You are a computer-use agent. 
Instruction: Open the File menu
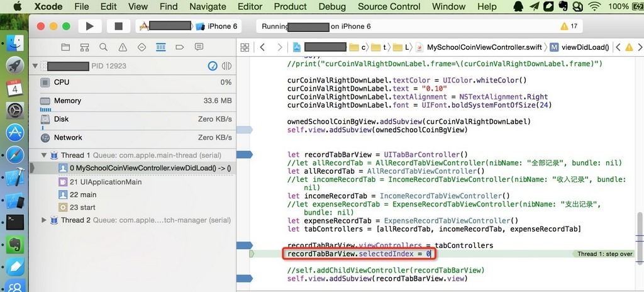pos(82,6)
